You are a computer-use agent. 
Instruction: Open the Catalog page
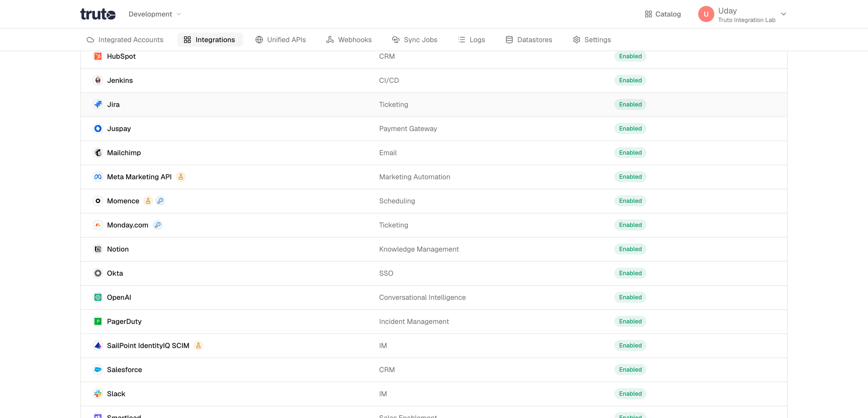[x=663, y=14]
